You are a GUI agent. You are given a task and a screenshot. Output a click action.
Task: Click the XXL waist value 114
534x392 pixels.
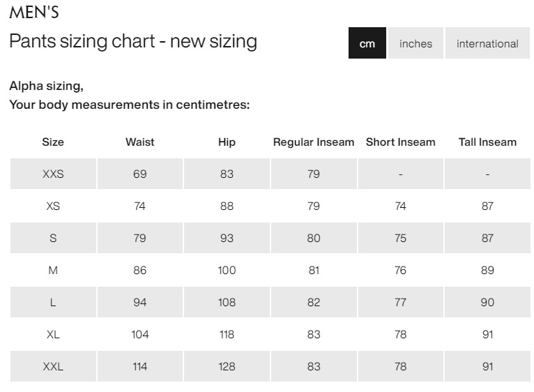140,367
